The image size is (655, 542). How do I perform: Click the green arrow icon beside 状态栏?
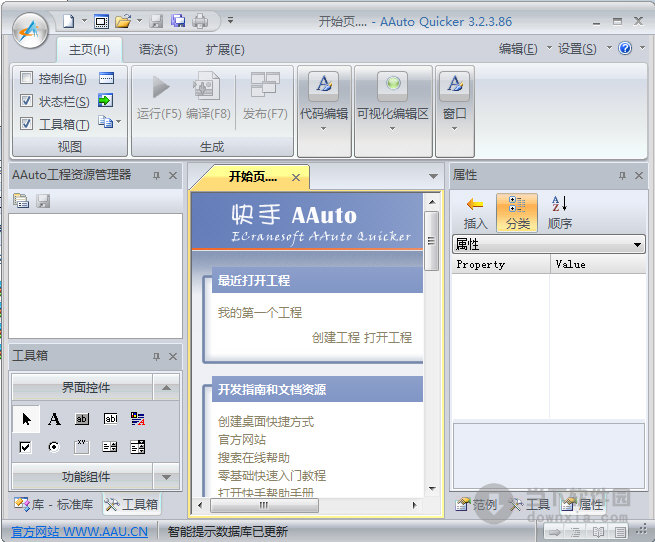coord(105,100)
